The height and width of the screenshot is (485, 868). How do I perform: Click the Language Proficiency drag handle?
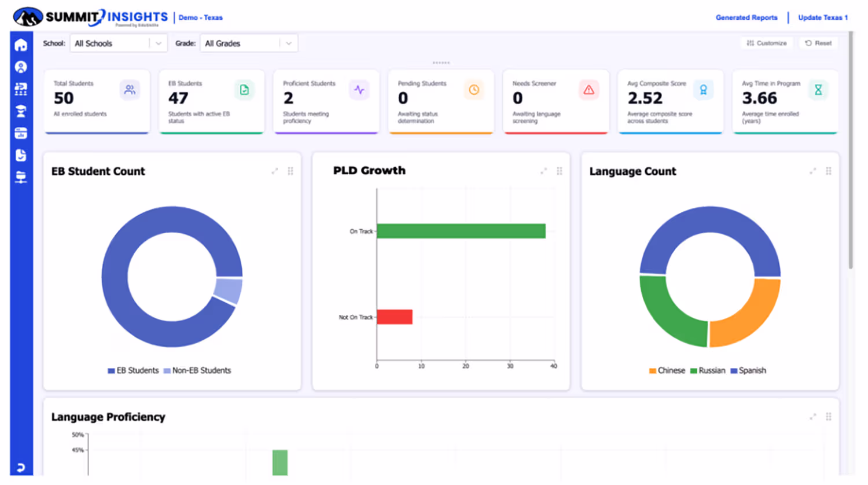point(829,417)
